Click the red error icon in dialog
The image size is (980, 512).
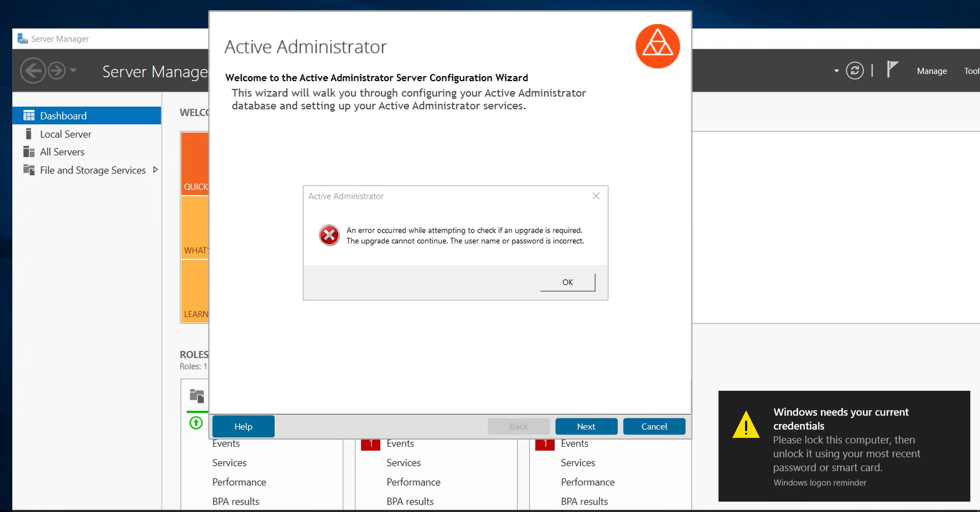(x=329, y=235)
